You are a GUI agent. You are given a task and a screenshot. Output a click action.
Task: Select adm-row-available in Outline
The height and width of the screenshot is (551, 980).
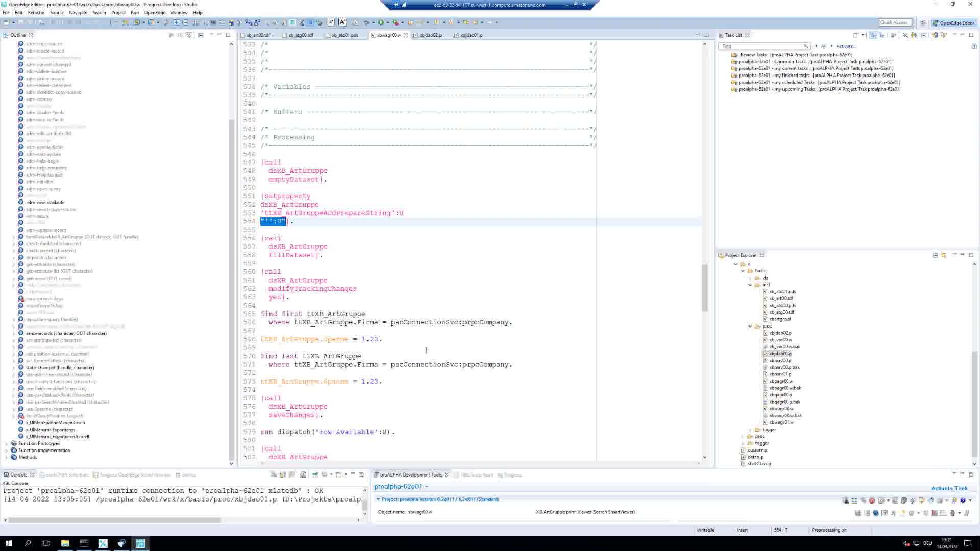tap(45, 203)
